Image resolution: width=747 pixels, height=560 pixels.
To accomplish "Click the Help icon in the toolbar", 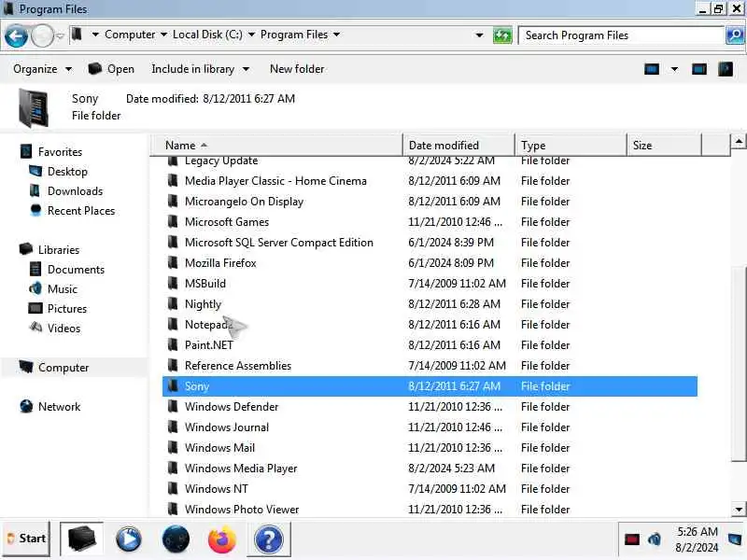I will pyautogui.click(x=726, y=69).
